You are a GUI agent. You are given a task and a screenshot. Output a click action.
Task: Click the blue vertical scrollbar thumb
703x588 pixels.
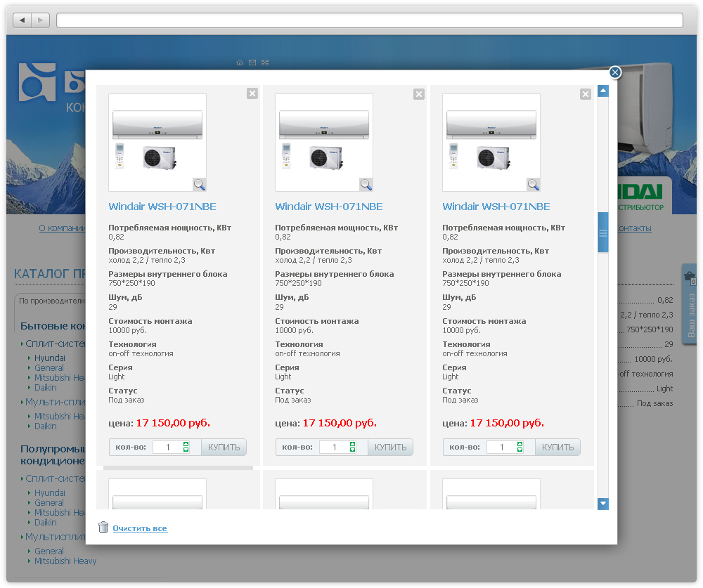click(x=603, y=232)
